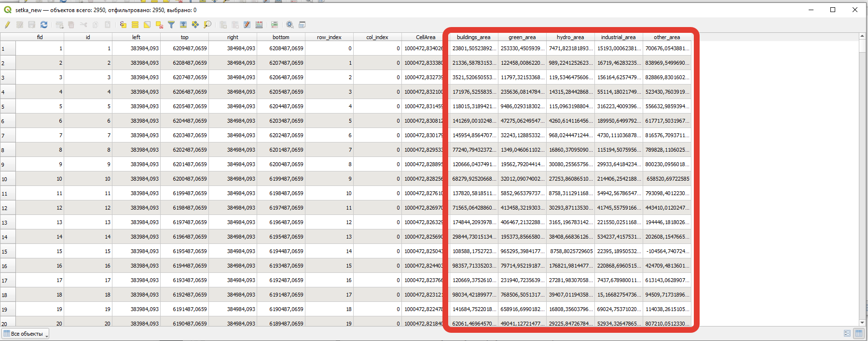The image size is (868, 341).
Task: Select all features in table
Action: point(135,25)
